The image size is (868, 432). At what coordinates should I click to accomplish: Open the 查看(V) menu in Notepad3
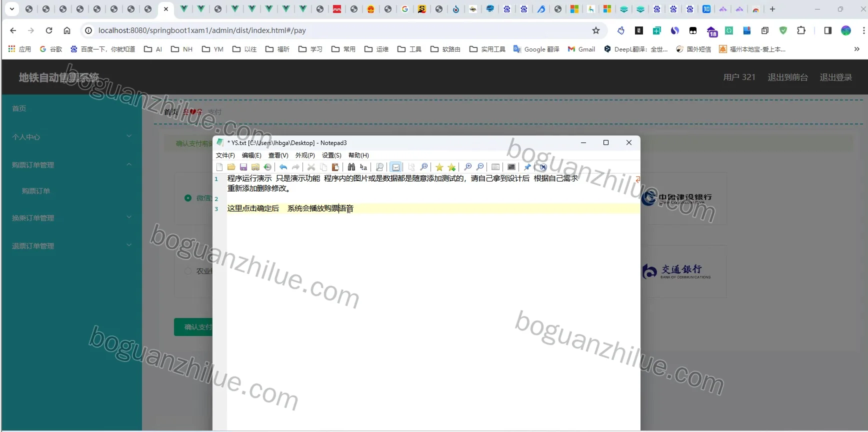tap(278, 155)
